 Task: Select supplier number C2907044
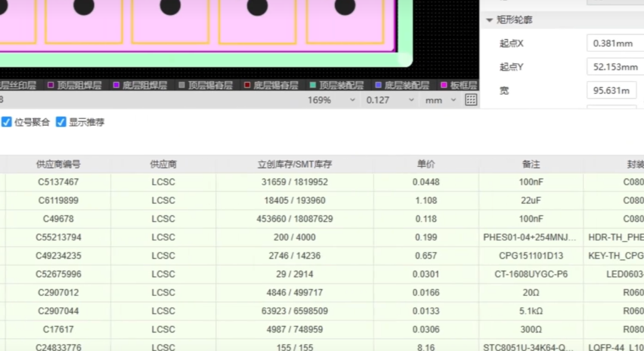58,311
